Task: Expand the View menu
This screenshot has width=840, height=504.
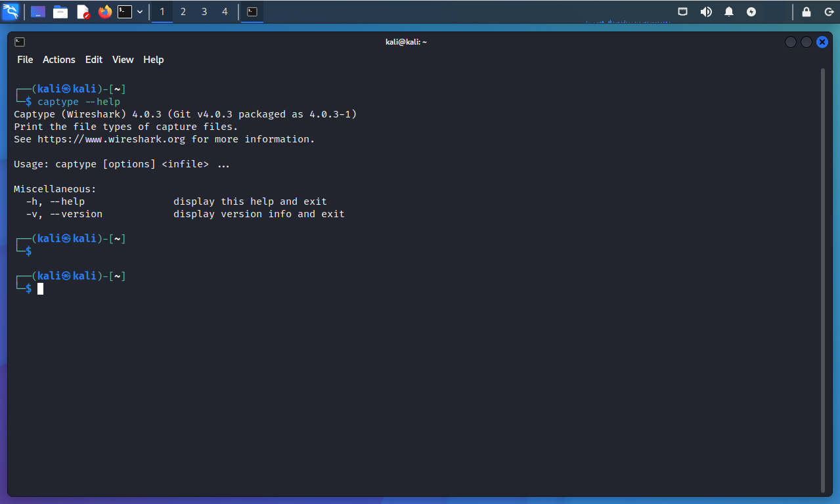Action: (123, 60)
